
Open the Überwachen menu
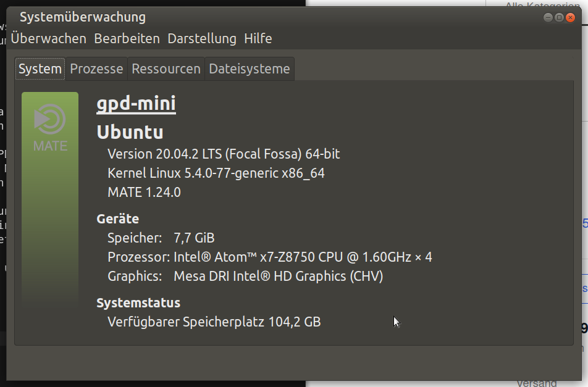pos(48,38)
